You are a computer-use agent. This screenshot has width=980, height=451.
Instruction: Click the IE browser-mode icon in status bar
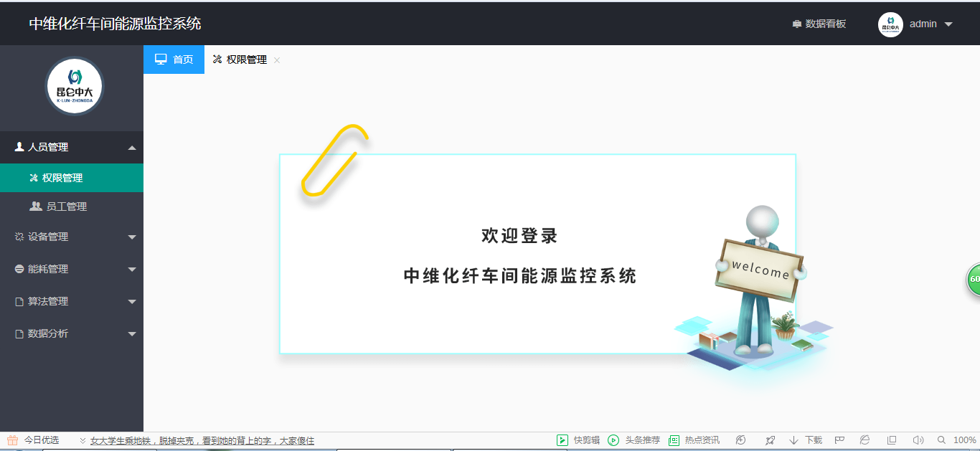coord(865,440)
